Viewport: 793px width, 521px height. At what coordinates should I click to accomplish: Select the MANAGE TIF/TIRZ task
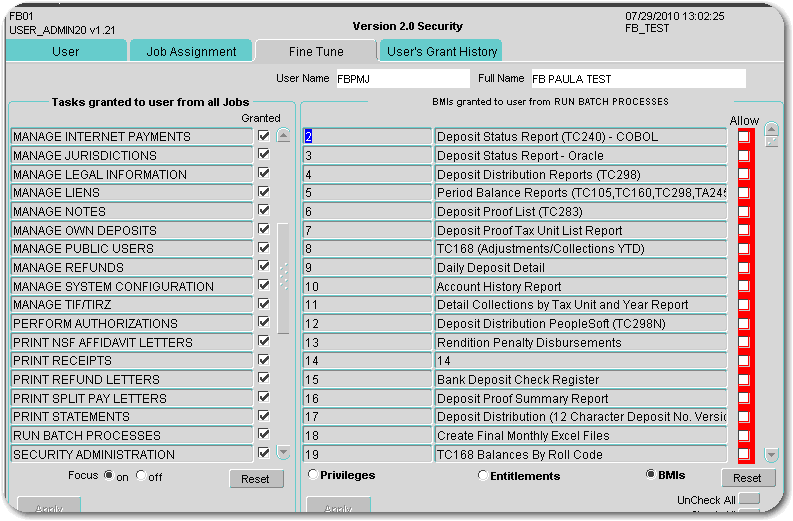click(131, 305)
